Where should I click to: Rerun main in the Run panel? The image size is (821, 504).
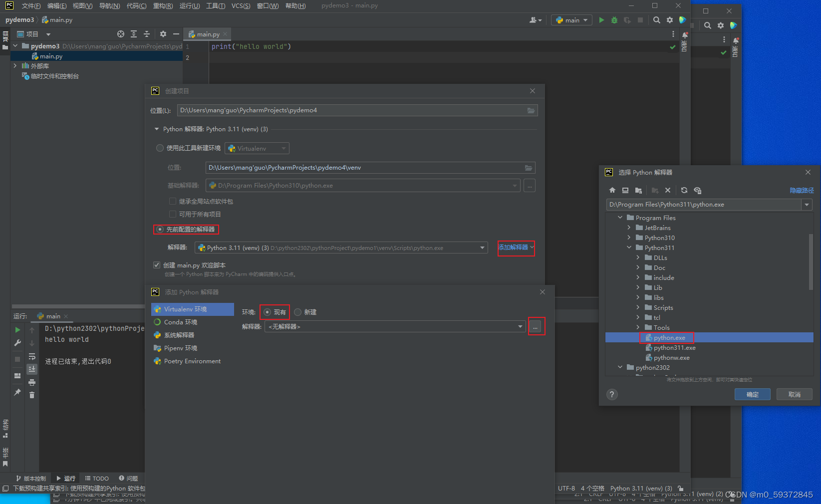pos(17,330)
